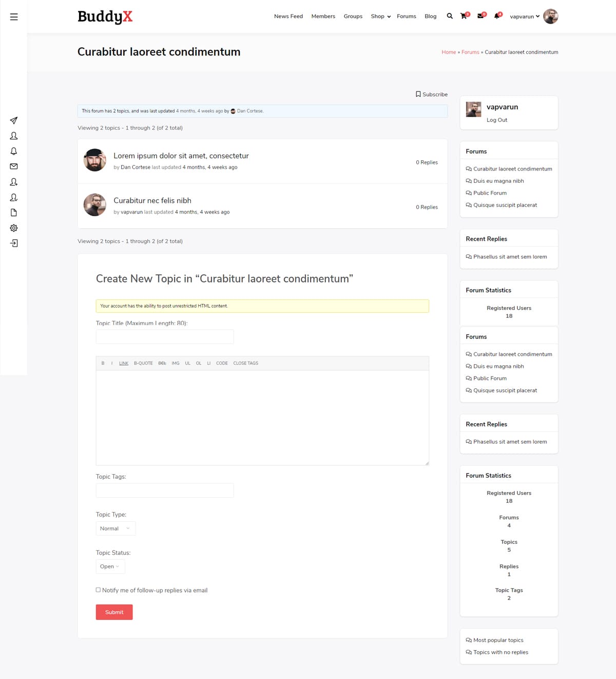Screen dimensions: 616x679
Task: Go to News Feed menu item
Action: [x=288, y=16]
